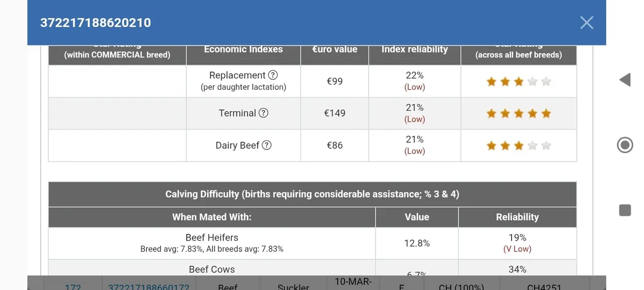Select the Terminal €149 value cell
644x290 pixels.
(x=334, y=113)
